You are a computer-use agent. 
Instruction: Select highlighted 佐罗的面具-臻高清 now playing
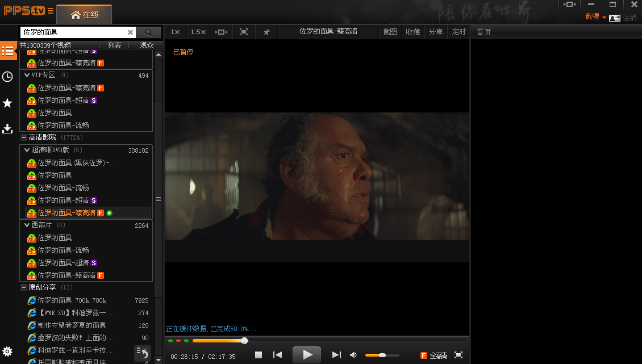tap(87, 213)
